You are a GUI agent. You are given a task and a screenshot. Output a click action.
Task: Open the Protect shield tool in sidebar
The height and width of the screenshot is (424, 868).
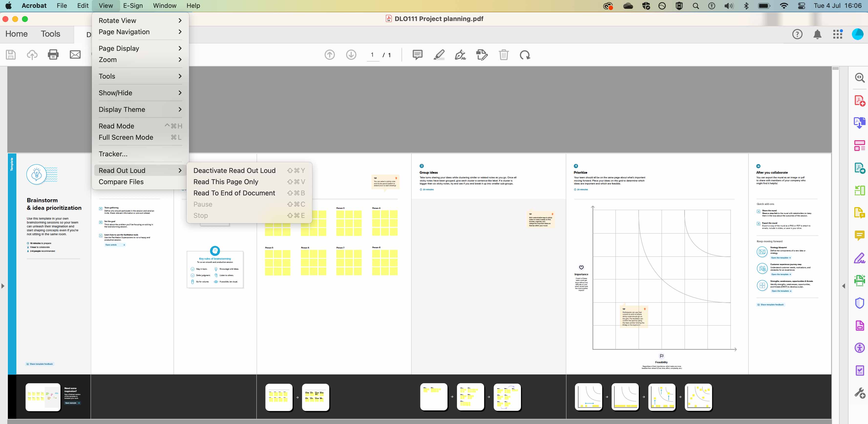(859, 303)
